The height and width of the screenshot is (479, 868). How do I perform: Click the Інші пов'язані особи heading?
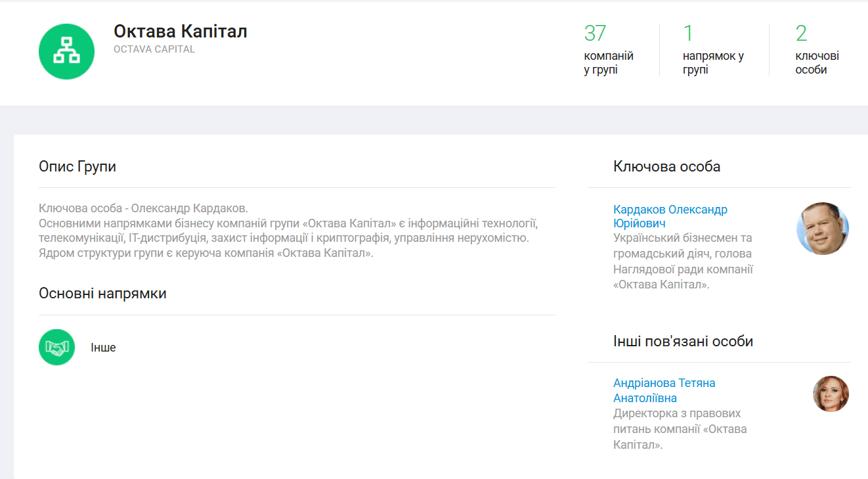(x=683, y=341)
